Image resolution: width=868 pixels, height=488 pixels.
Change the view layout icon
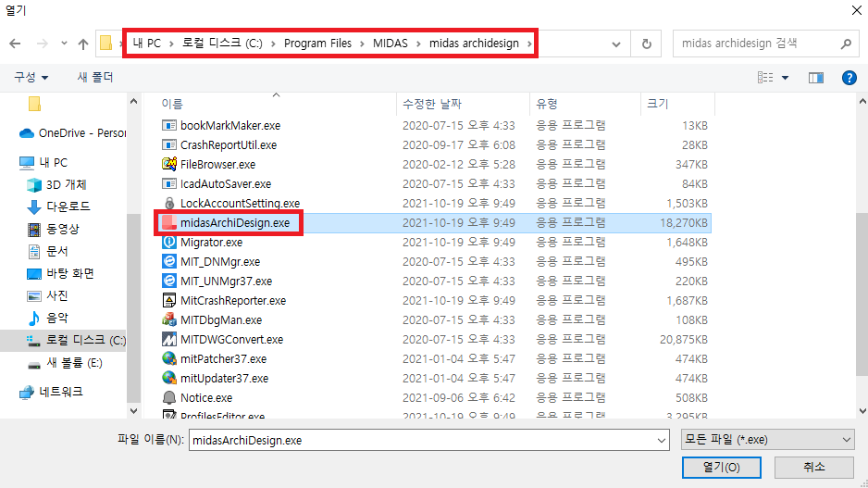tap(765, 78)
